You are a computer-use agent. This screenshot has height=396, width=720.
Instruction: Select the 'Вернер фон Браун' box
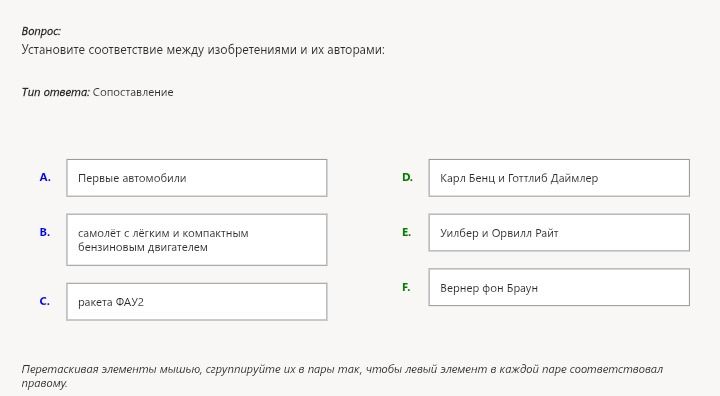(559, 287)
